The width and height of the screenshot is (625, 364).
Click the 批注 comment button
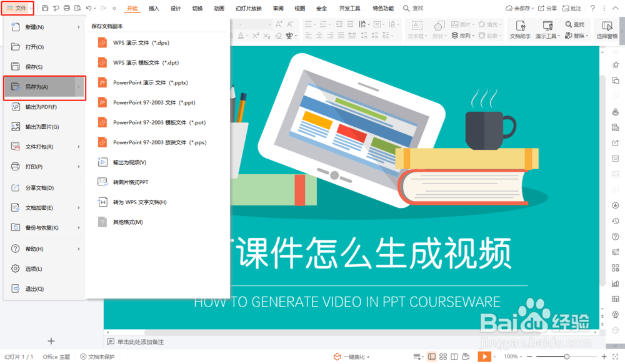572,8
